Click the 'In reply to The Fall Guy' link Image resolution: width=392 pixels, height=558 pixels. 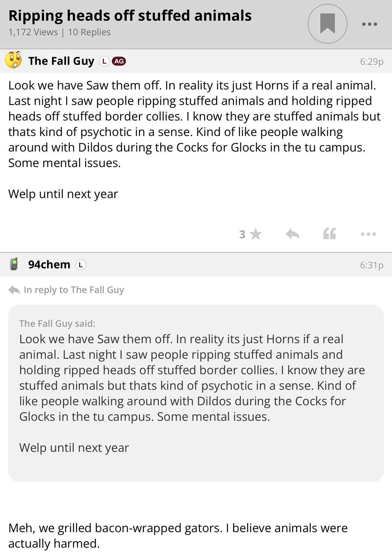tap(74, 290)
